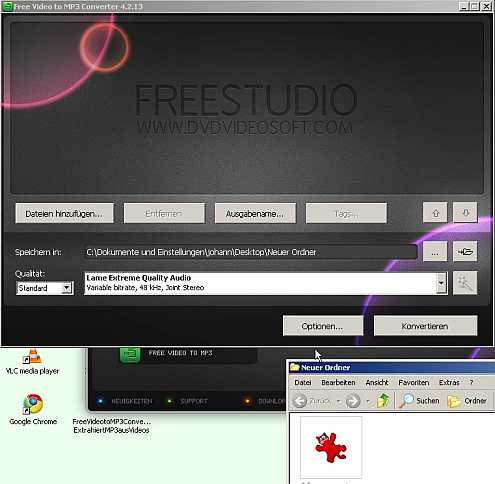The width and height of the screenshot is (495, 484).
Task: Select the red figure thumbnail in Neuer Ordner
Action: 331,447
